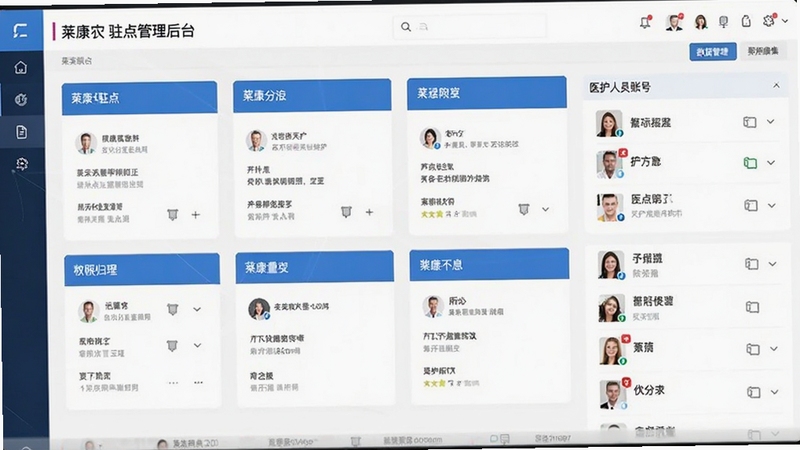This screenshot has width=800, height=450.
Task: Expand the chevron in 权限归理 card's first row
Action: coord(197,309)
